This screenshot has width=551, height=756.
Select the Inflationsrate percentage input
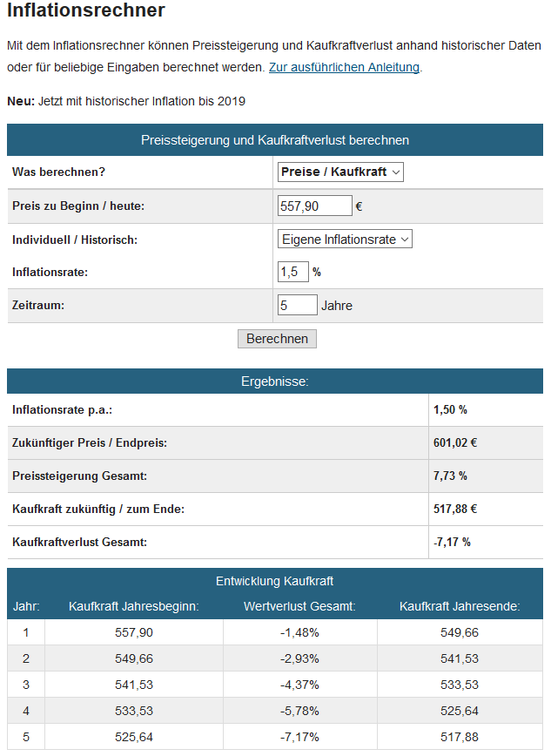(x=293, y=272)
